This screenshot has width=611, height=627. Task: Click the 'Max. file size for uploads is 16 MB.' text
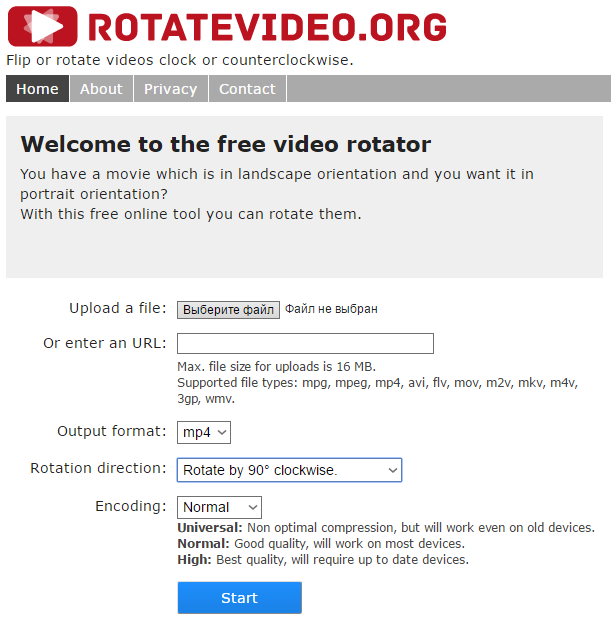pos(277,367)
